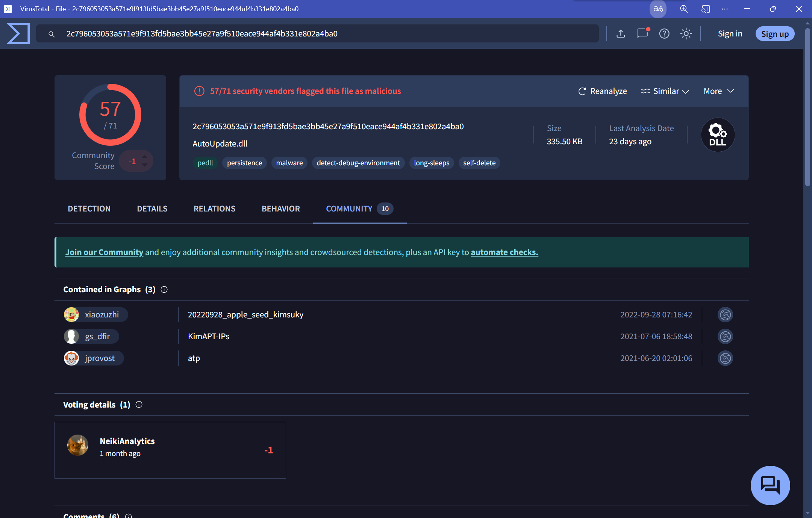Viewport: 812px width, 518px height.
Task: Click the zoom icon in title bar
Action: tap(684, 9)
